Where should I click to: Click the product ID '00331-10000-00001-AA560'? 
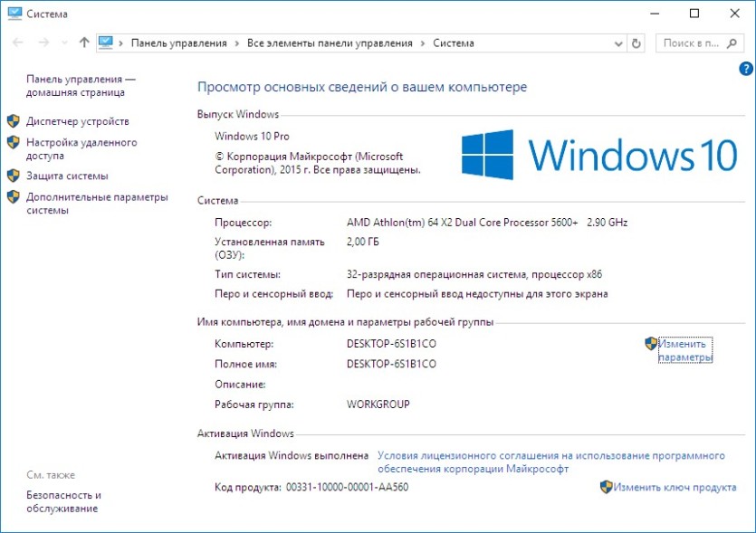(x=347, y=487)
